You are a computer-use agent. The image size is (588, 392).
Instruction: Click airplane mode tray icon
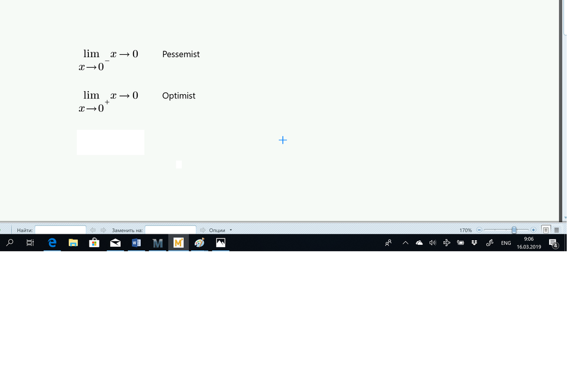447,242
